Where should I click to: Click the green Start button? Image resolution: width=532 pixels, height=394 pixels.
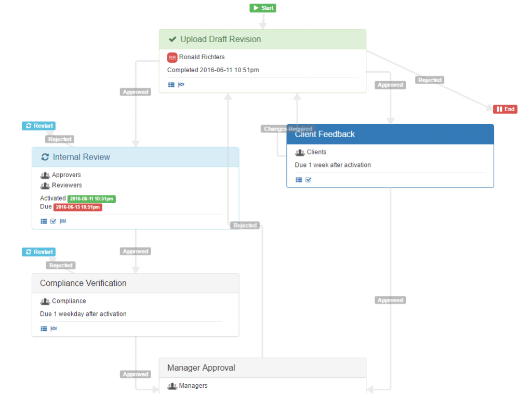pyautogui.click(x=263, y=8)
